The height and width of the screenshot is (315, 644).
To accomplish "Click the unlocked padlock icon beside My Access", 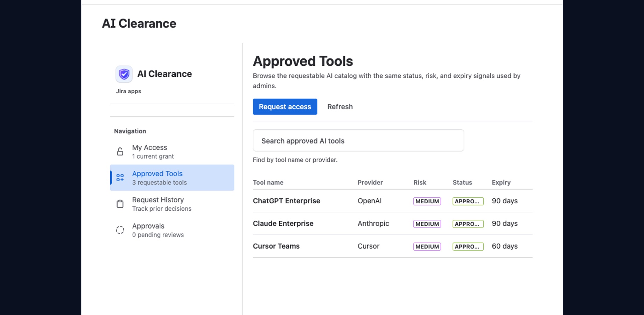I will [120, 152].
